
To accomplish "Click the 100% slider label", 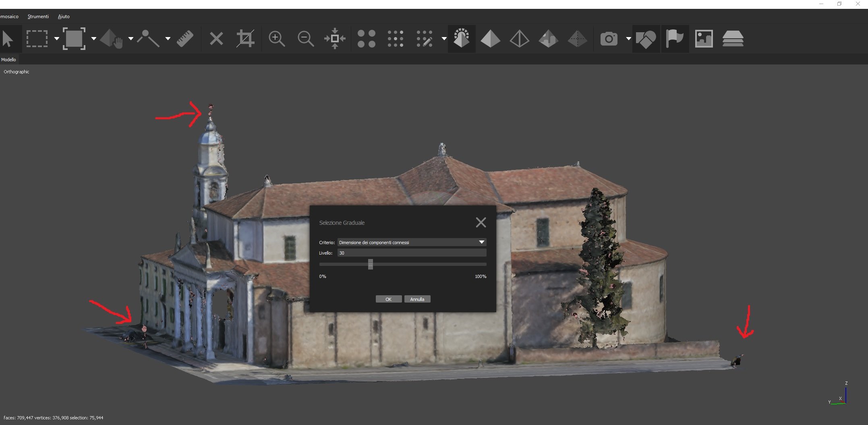I will (x=481, y=276).
